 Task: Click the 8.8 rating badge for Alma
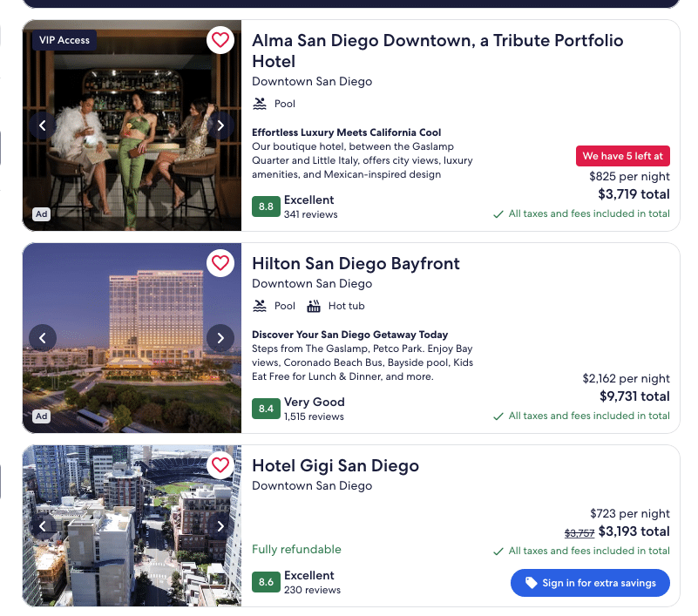(266, 206)
